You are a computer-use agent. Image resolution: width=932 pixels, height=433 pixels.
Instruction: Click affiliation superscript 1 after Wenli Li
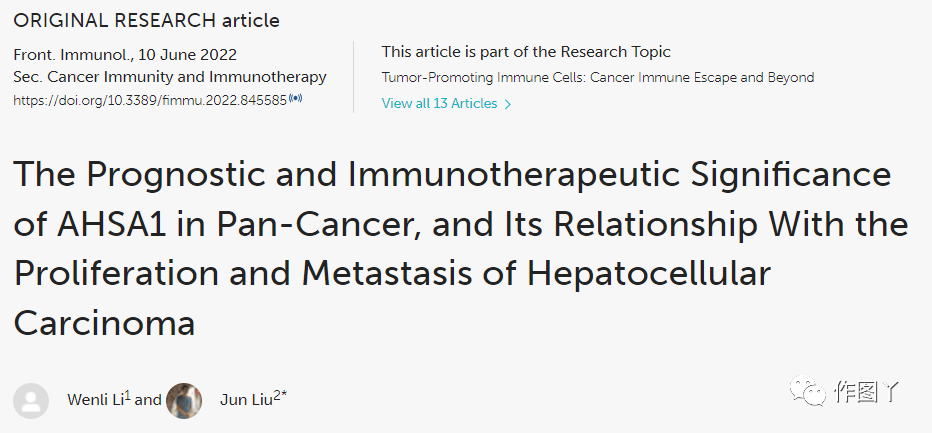(x=128, y=395)
